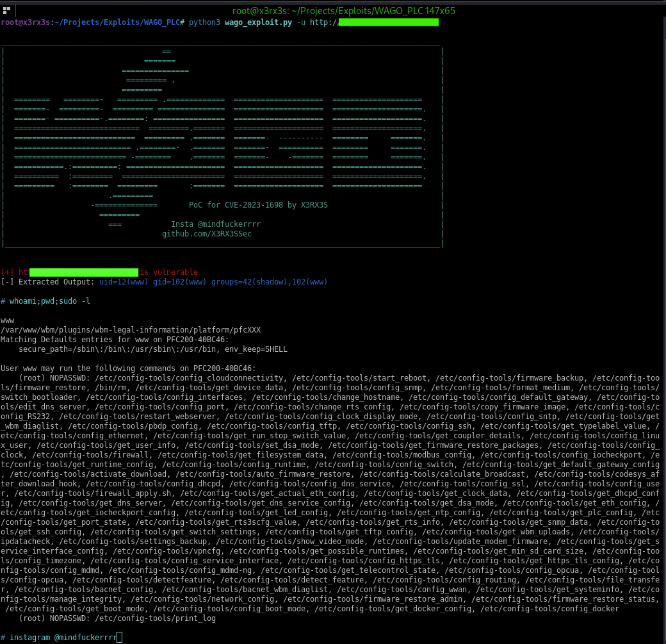Image resolution: width=666 pixels, height=644 pixels.
Task: Click '/etc/config-tools/get_user_info' entry
Action: click(106, 445)
